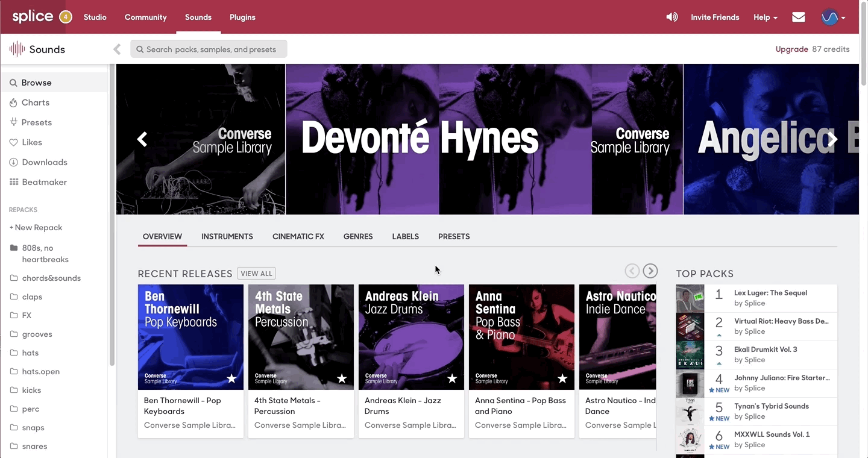868x458 pixels.
Task: Open the Community menu item
Action: [x=145, y=17]
